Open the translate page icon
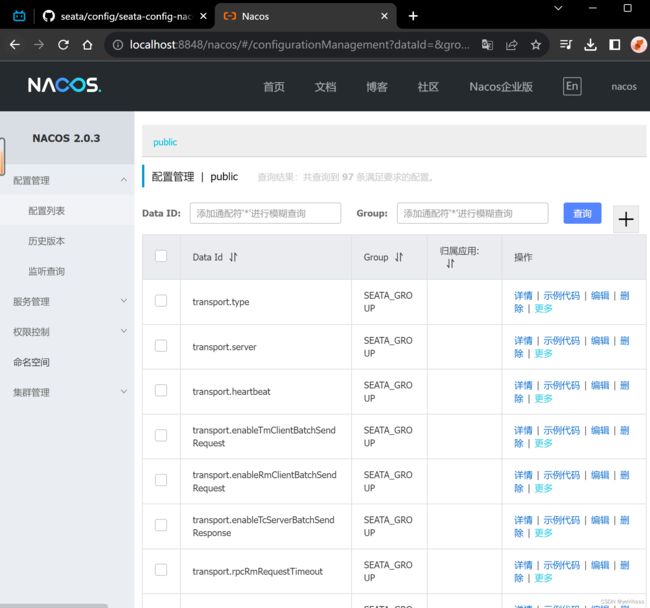 point(487,44)
